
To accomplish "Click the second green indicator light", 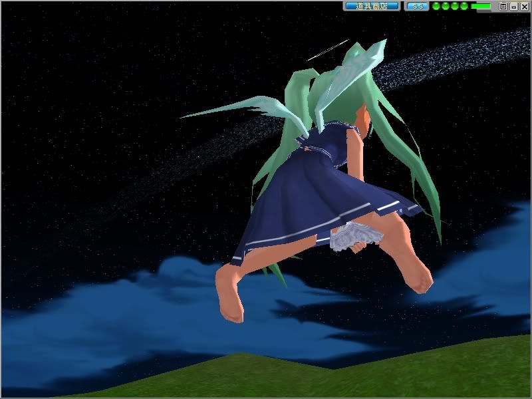I will [x=446, y=6].
